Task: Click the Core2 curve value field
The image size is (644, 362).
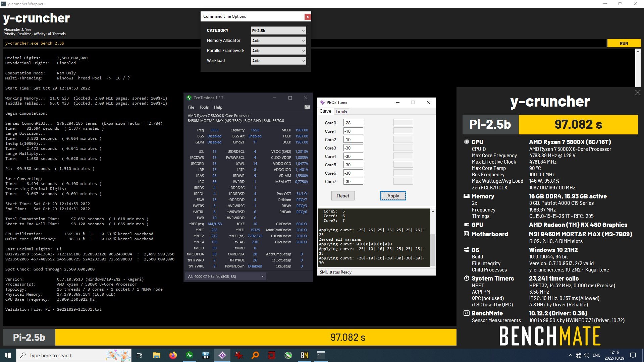Action: (353, 139)
